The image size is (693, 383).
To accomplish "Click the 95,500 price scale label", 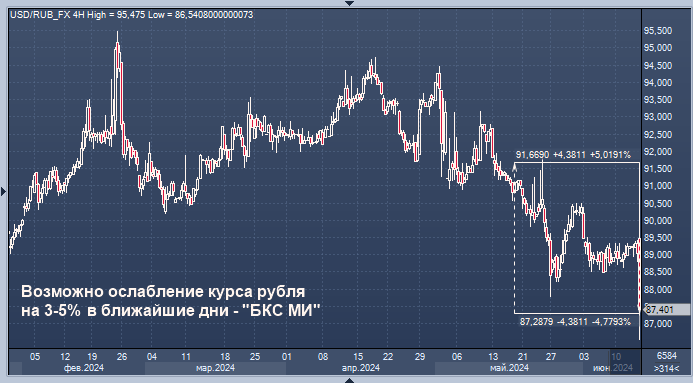I will (x=658, y=30).
